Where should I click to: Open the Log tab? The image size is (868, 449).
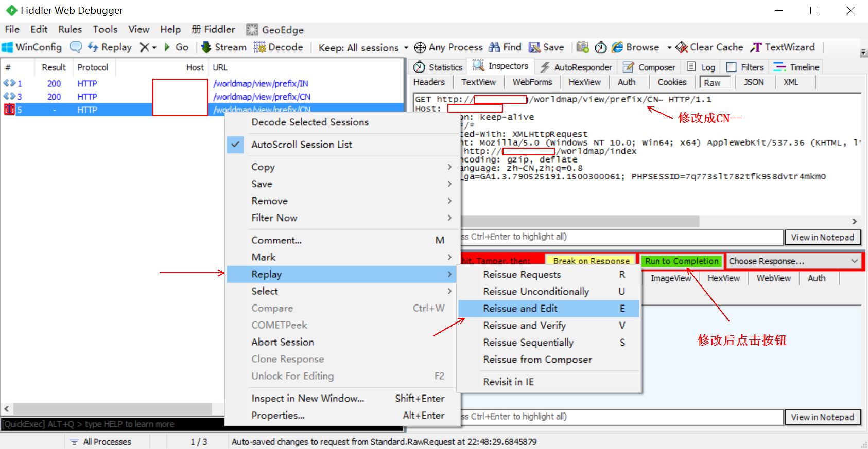pos(701,67)
